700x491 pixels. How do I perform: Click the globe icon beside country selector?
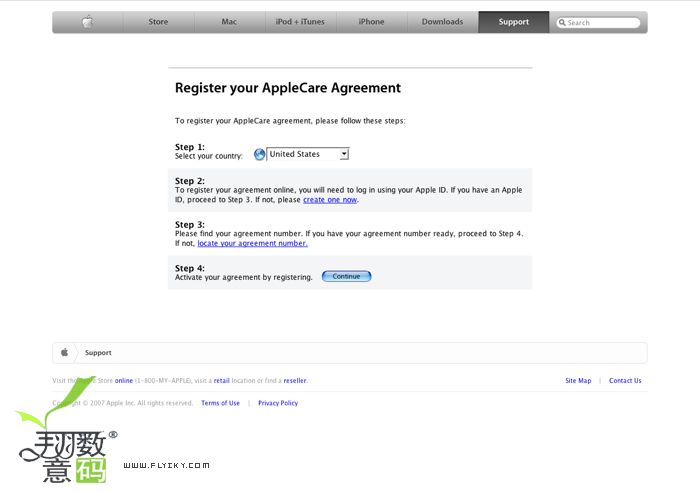[259, 154]
